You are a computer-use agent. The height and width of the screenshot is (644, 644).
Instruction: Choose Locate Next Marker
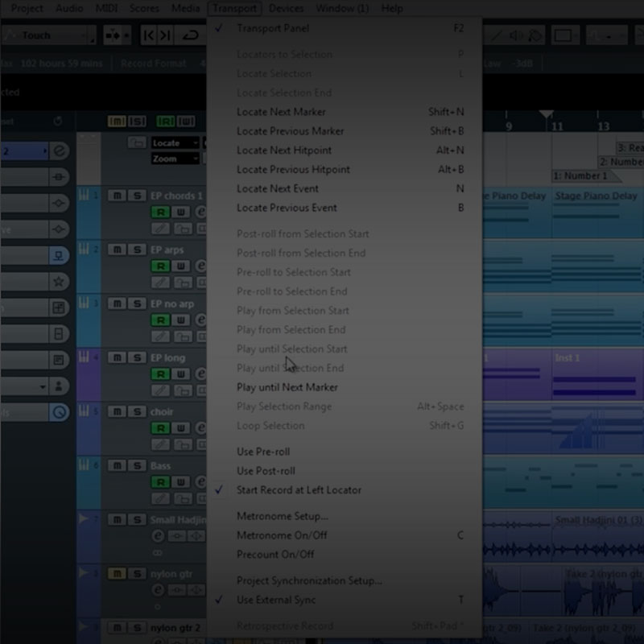[x=345, y=112]
